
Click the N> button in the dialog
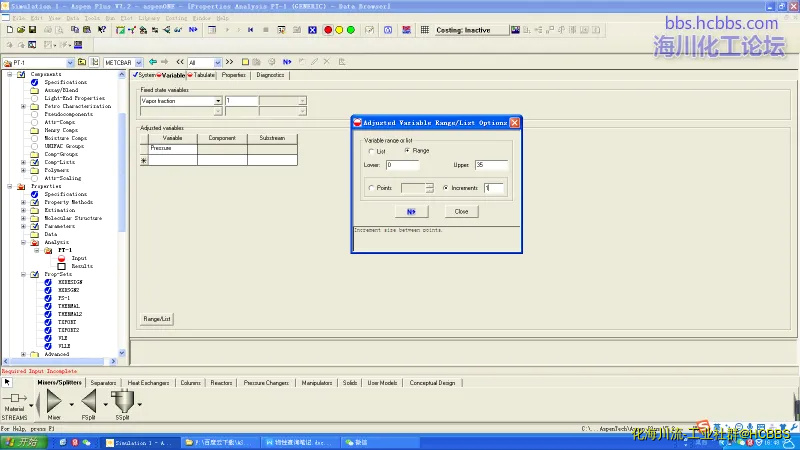tap(411, 211)
